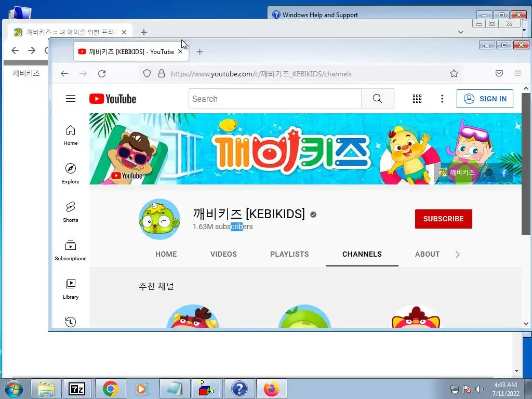Open 7-Zip from taskbar
The height and width of the screenshot is (399, 532).
coord(77,389)
